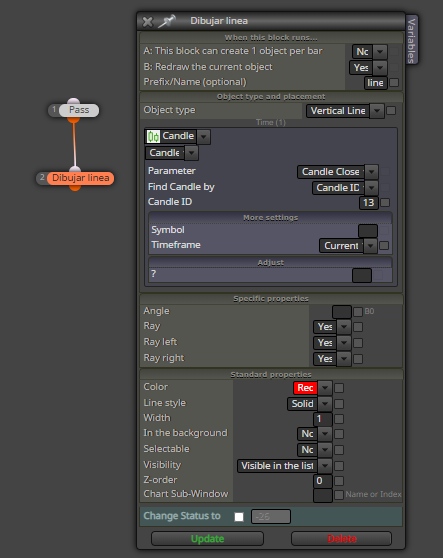
Task: Click the Symbol input field
Action: coord(368,231)
